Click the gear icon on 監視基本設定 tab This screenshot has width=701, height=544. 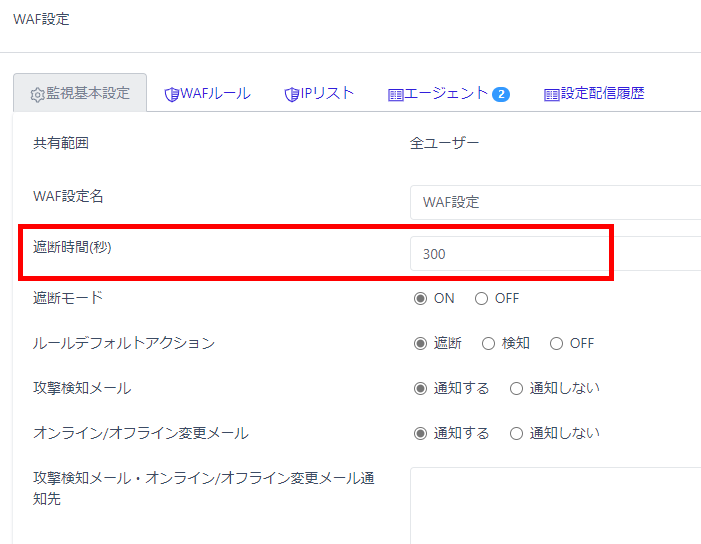(x=37, y=94)
